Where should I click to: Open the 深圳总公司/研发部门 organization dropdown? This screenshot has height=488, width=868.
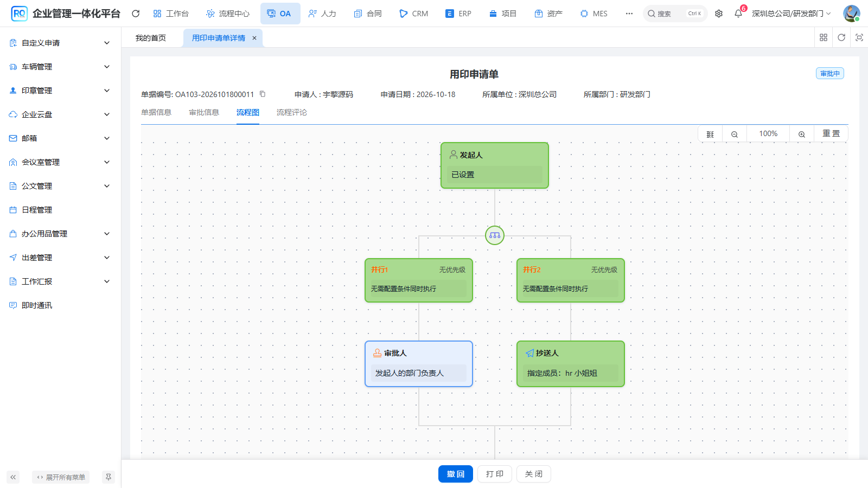coord(792,14)
